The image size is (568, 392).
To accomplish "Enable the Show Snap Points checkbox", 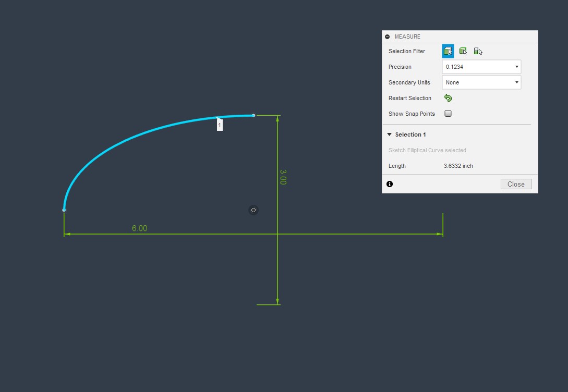I will pos(448,113).
